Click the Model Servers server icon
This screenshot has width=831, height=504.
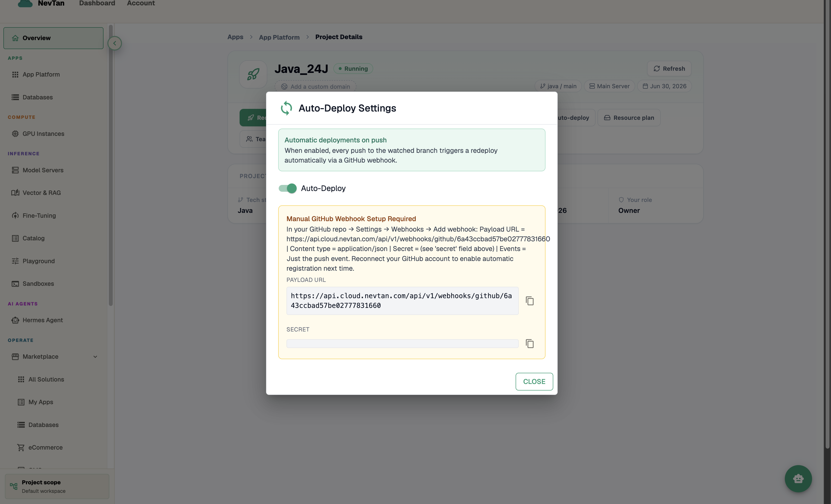pos(15,170)
